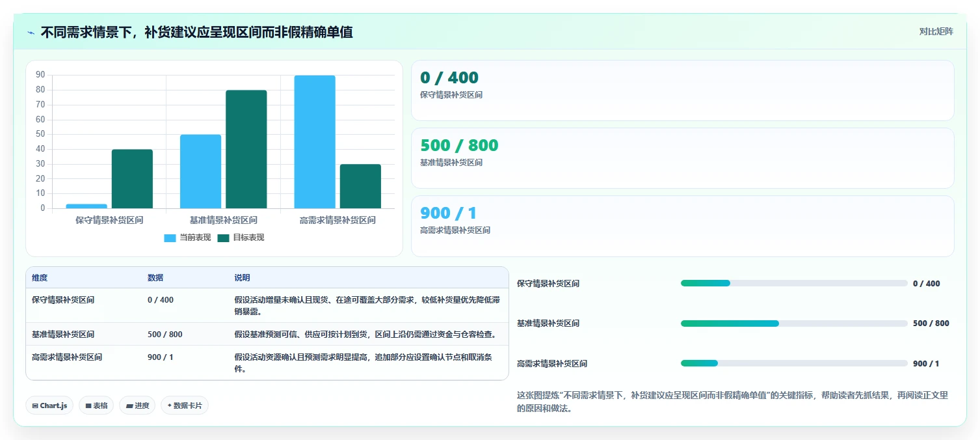Click the lightning icon beside the title

coord(31,33)
